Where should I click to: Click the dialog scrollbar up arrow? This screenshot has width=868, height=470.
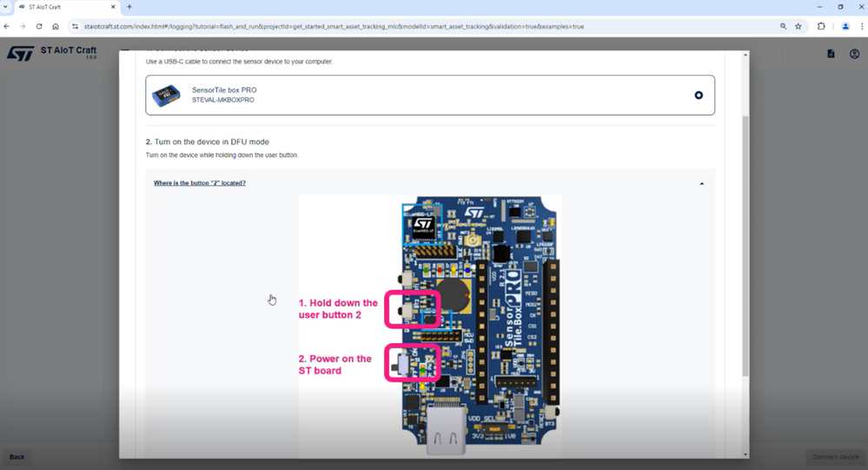tap(745, 55)
